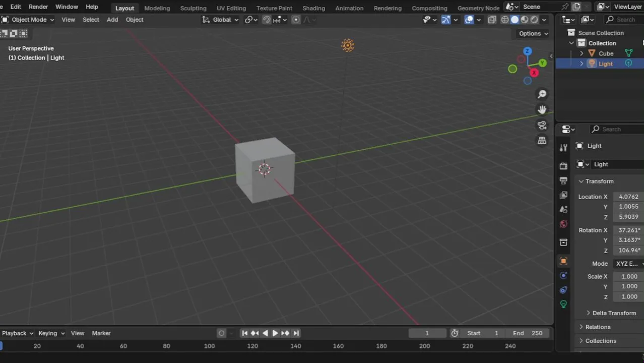Open the Window menu
The height and width of the screenshot is (363, 644).
point(67,7)
